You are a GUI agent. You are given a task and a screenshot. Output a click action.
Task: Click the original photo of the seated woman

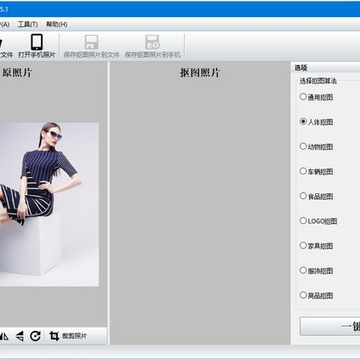coord(49,204)
